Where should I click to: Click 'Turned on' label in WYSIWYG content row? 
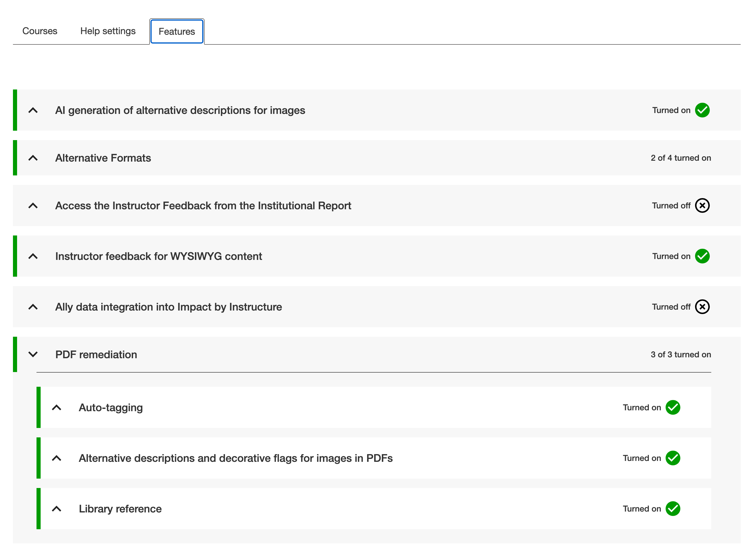click(x=671, y=256)
